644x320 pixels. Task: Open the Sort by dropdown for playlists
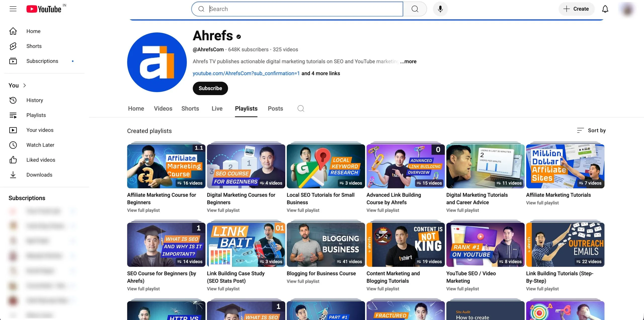591,130
